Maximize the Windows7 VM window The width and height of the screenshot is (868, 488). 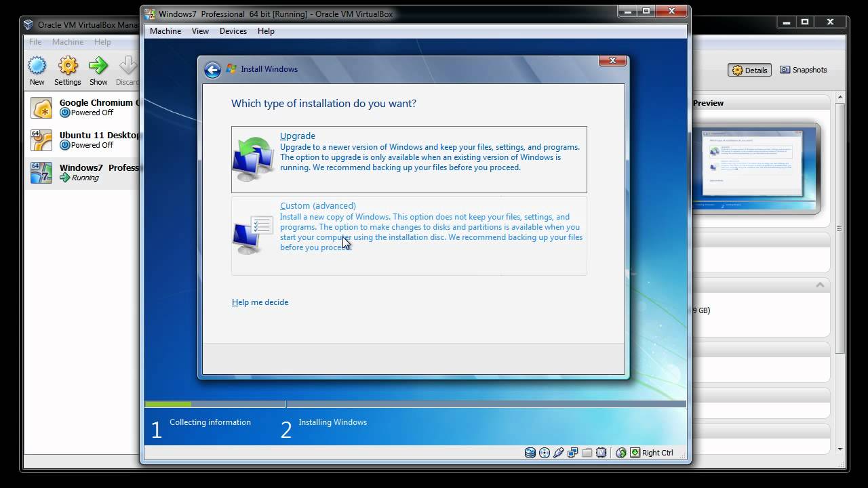click(x=646, y=12)
